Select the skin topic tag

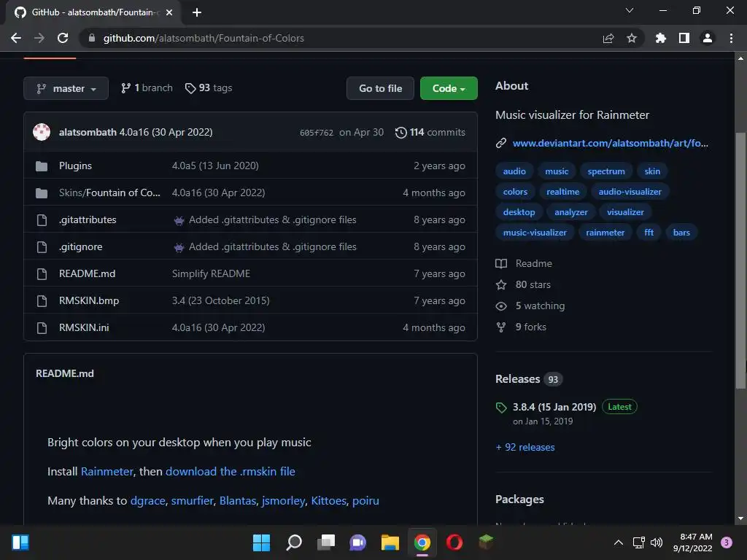point(652,171)
